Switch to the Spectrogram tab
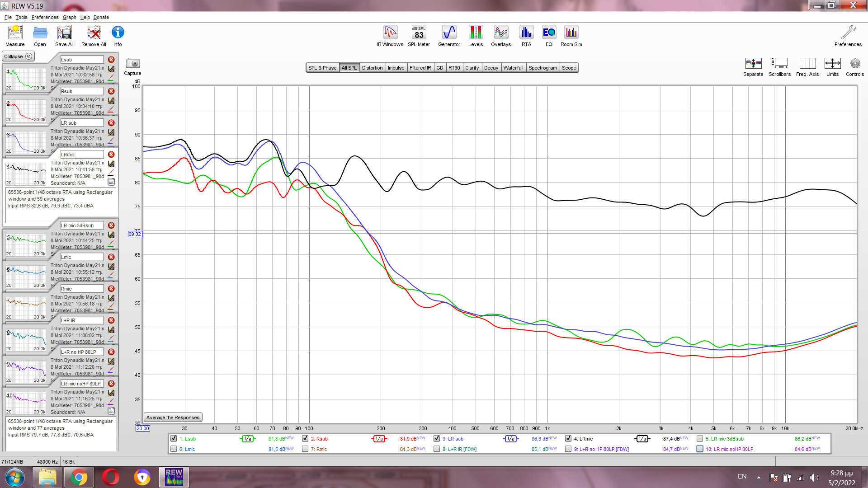 [x=542, y=68]
